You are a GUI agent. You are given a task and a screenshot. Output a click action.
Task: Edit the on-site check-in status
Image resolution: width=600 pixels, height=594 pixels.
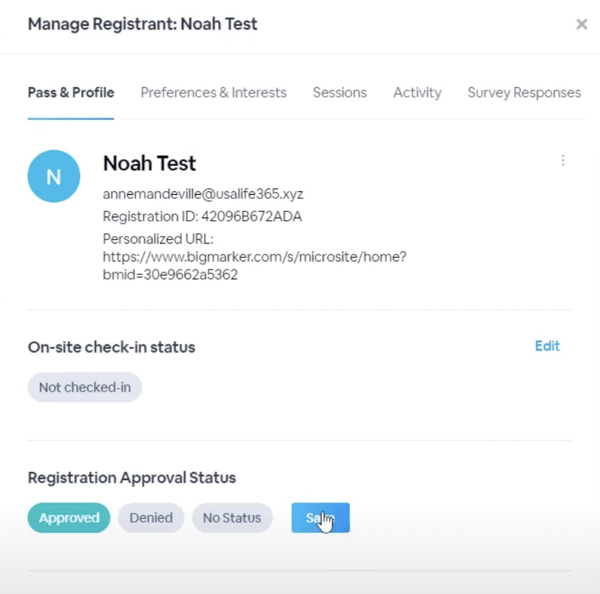(x=547, y=346)
